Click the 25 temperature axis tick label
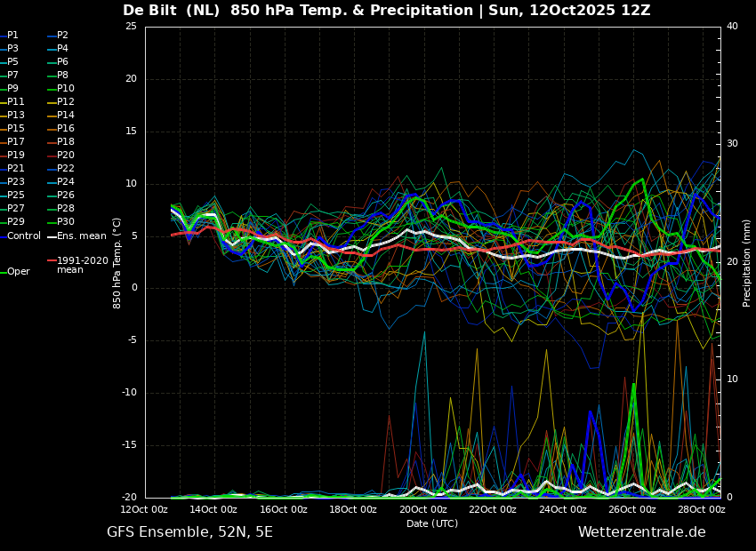 pos(131,26)
